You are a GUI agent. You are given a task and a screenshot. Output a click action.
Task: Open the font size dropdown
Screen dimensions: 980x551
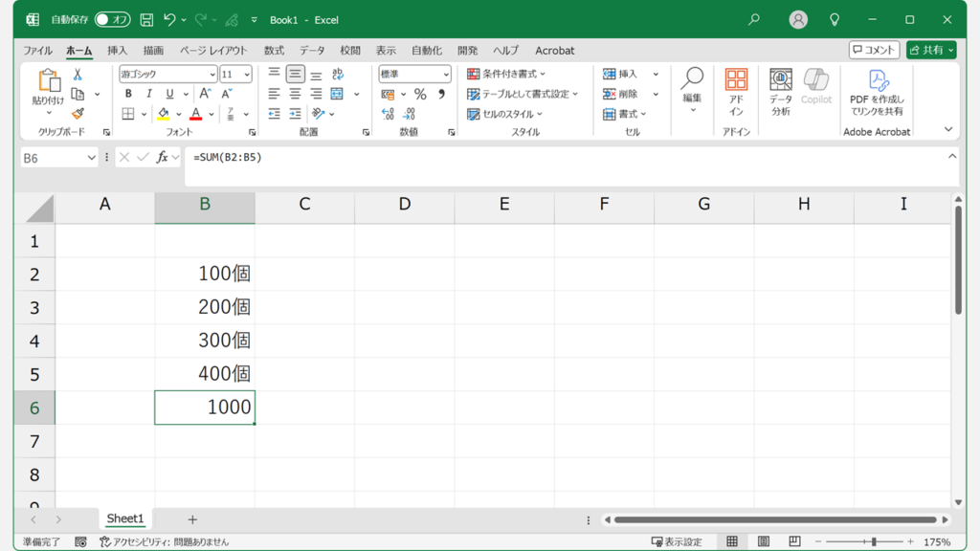point(247,75)
